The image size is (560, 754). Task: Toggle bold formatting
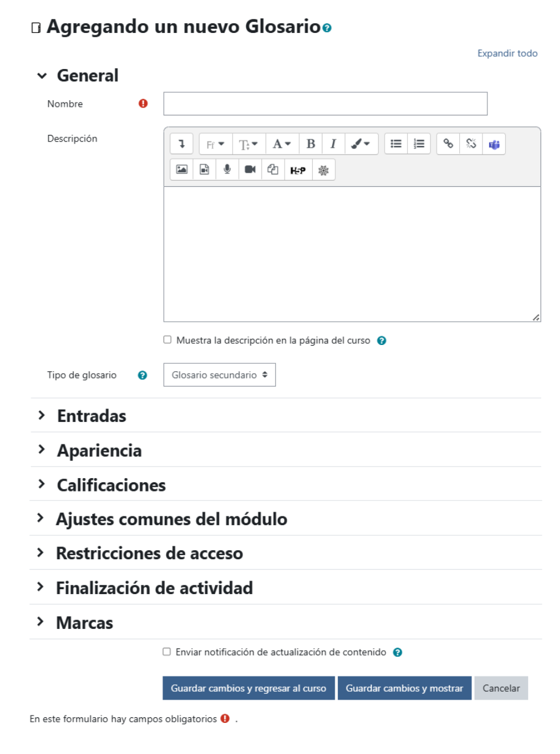pyautogui.click(x=310, y=144)
